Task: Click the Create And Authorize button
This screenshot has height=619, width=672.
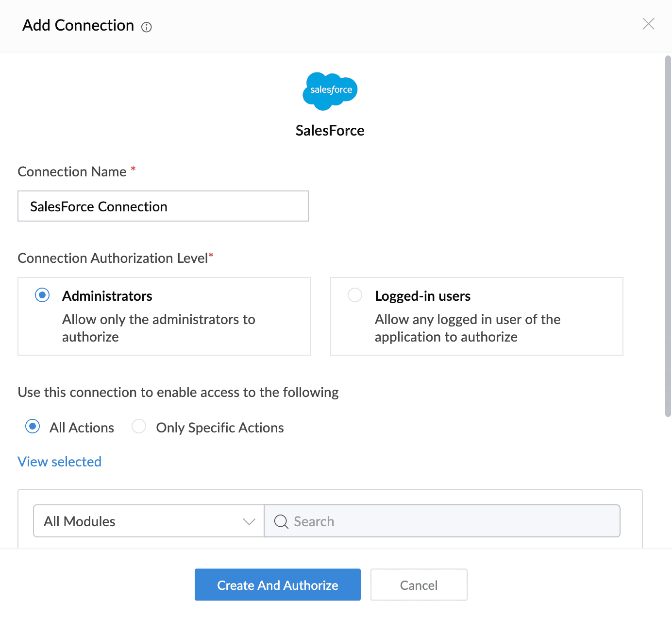Action: [278, 585]
